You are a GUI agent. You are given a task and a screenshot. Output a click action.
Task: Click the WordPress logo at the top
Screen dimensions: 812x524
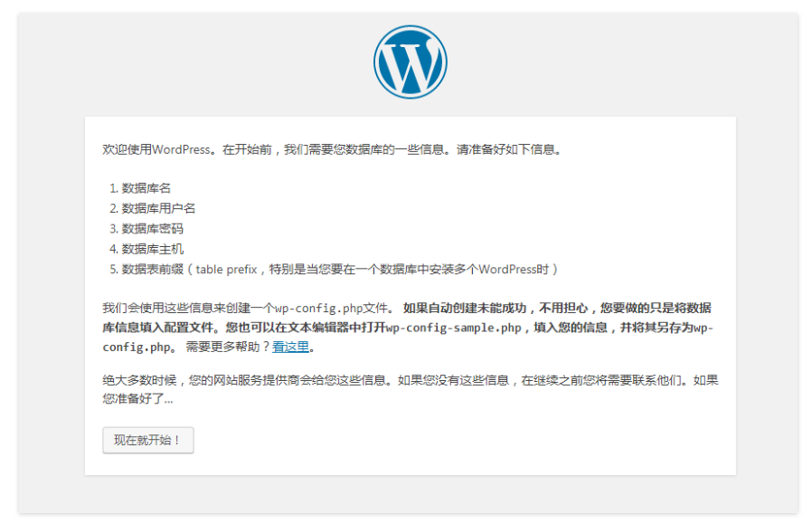pos(410,62)
